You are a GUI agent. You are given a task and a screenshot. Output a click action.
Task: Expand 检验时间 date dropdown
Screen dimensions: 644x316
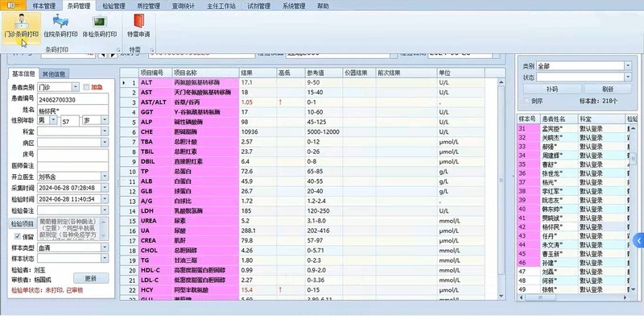pyautogui.click(x=105, y=199)
